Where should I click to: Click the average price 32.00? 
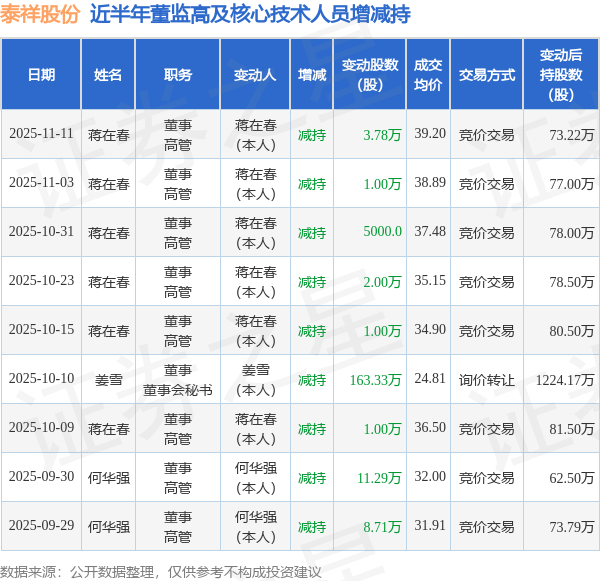(x=430, y=477)
